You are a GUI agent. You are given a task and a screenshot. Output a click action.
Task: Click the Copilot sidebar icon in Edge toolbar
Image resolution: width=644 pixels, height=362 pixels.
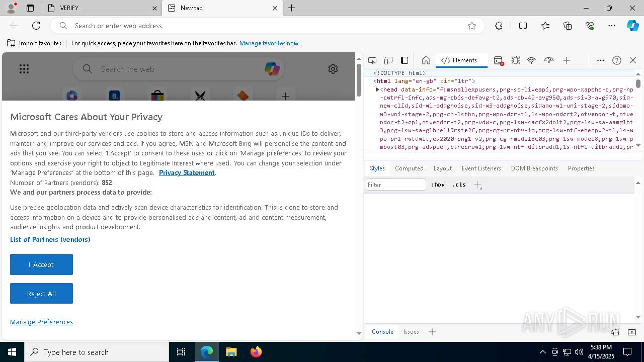click(x=632, y=26)
